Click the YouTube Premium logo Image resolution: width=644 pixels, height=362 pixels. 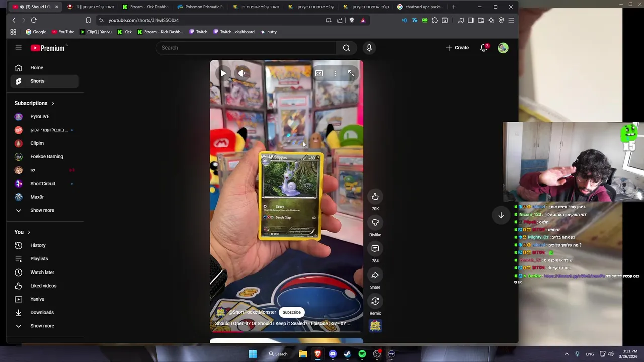point(48,48)
